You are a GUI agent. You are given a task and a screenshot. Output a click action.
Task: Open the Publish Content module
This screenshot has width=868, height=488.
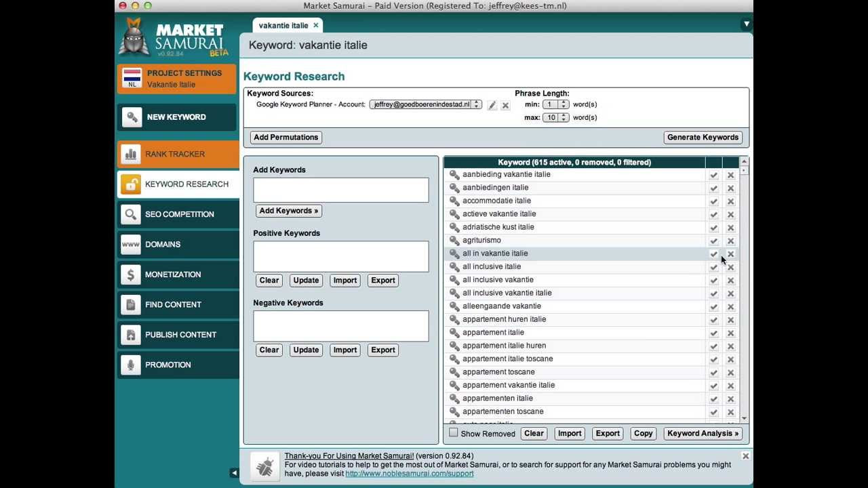coord(178,335)
